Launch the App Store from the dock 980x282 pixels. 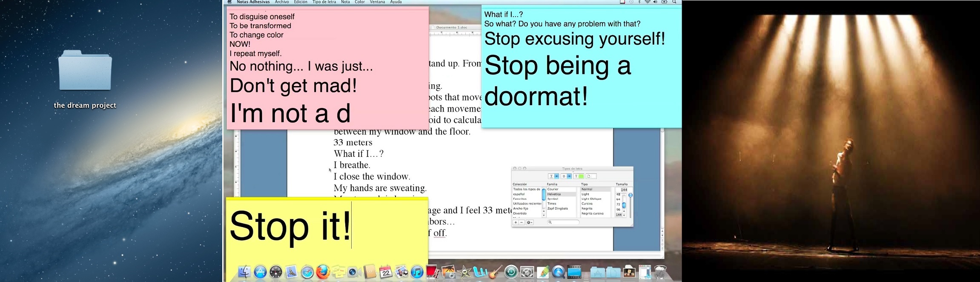(x=261, y=272)
